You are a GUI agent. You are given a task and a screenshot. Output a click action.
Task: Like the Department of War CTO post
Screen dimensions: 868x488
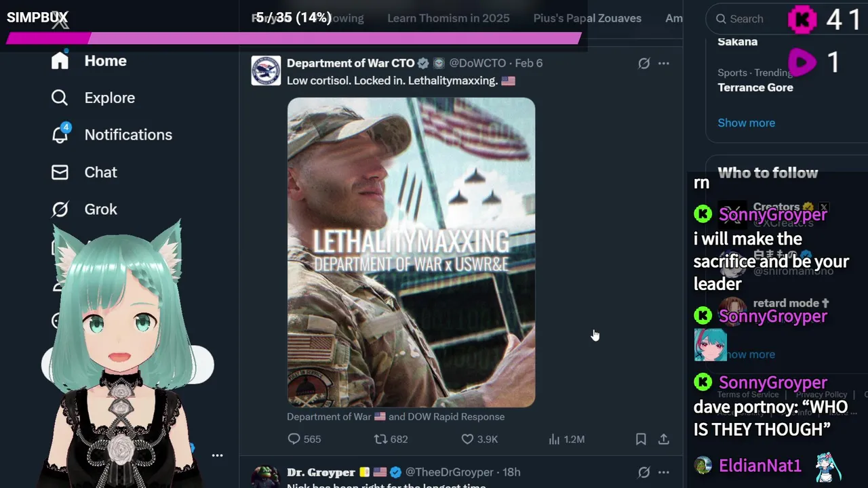click(479, 439)
